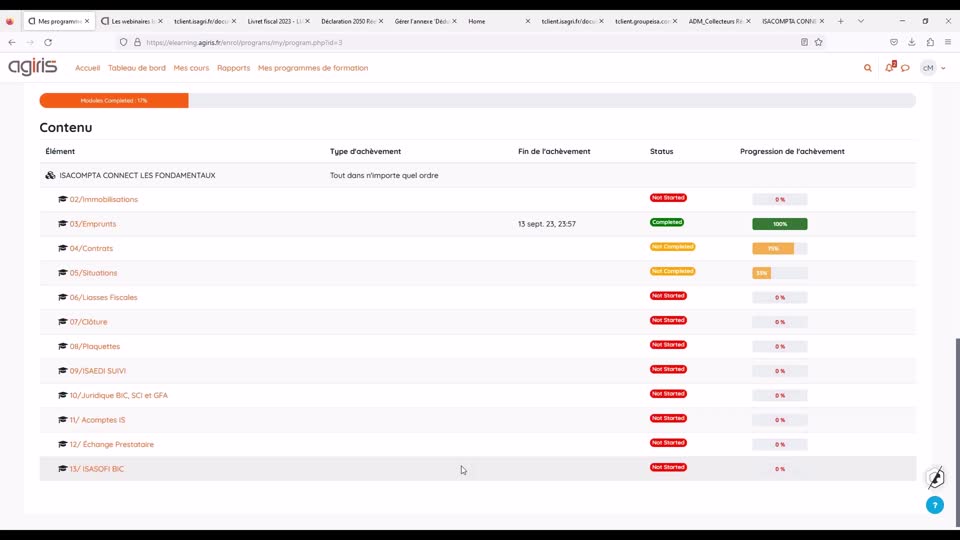Click the browser forward arrow
Image resolution: width=960 pixels, height=540 pixels.
[30, 42]
